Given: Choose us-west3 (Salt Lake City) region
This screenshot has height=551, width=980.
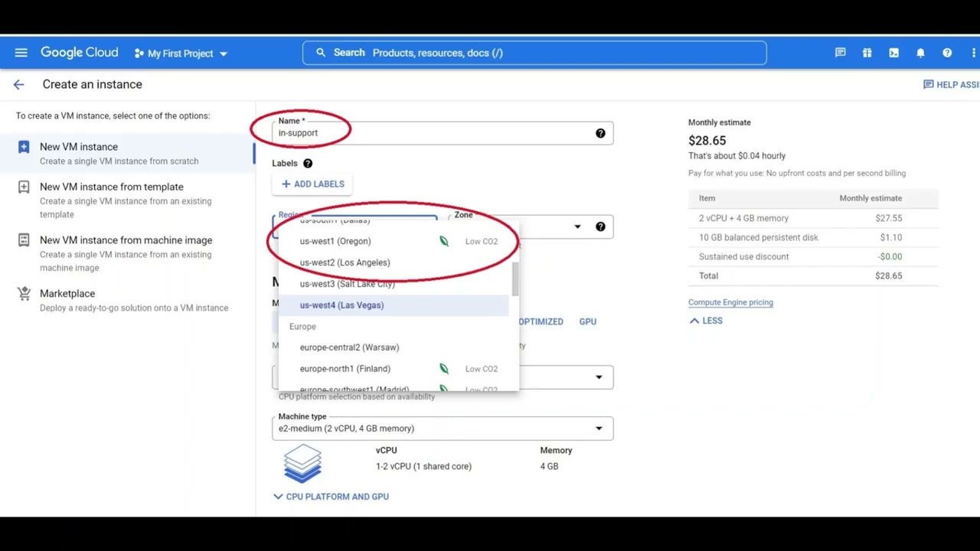Looking at the screenshot, I should coord(394,284).
